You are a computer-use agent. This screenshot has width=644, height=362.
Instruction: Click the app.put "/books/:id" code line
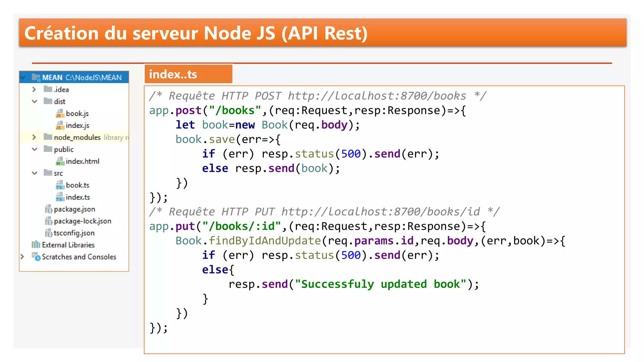[318, 226]
